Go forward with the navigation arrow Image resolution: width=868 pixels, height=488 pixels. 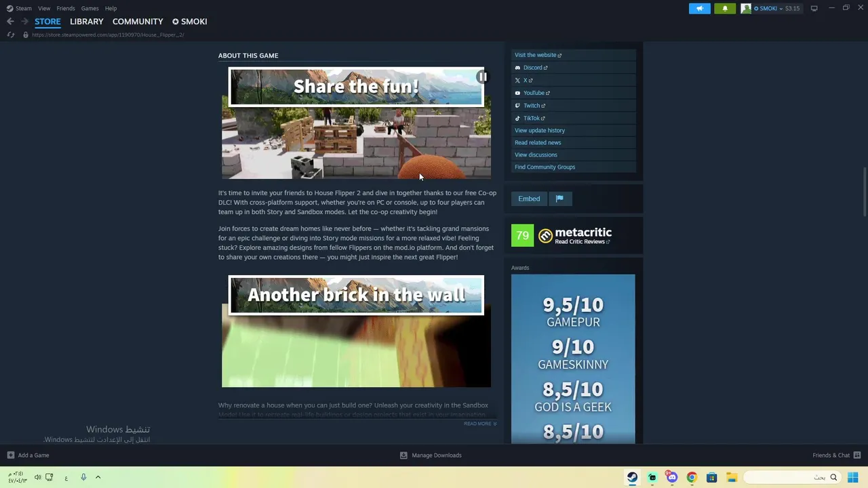click(24, 22)
